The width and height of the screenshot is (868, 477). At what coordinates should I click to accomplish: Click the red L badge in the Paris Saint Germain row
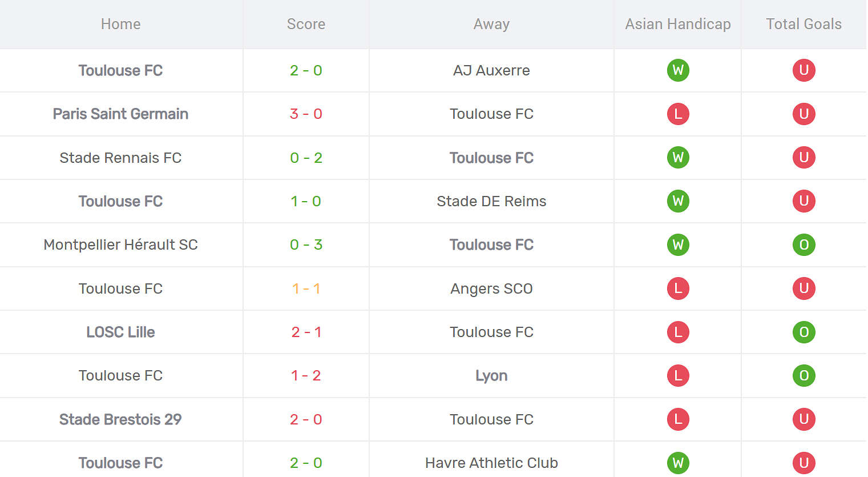point(678,114)
